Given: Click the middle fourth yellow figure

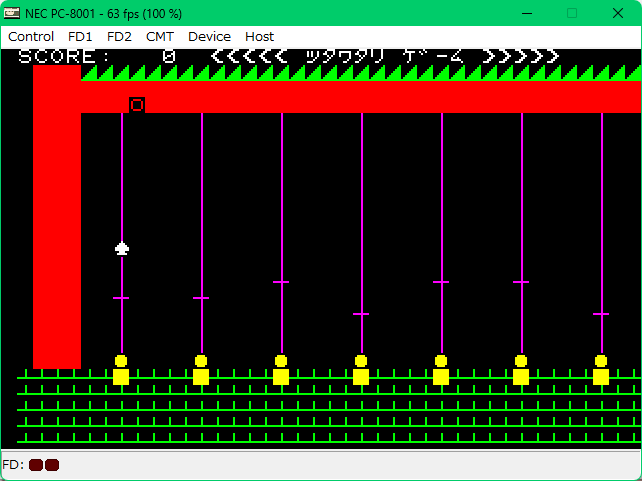Looking at the screenshot, I should pos(361,370).
